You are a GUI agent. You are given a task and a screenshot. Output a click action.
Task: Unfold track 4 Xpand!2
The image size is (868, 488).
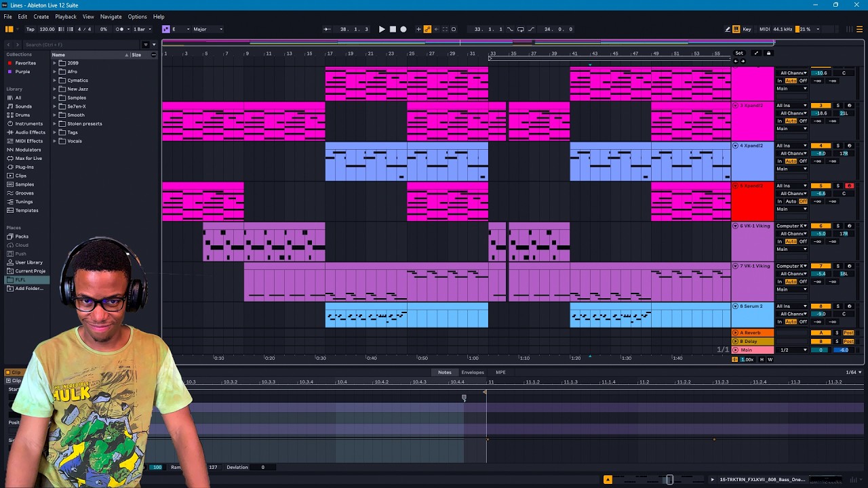click(x=735, y=146)
